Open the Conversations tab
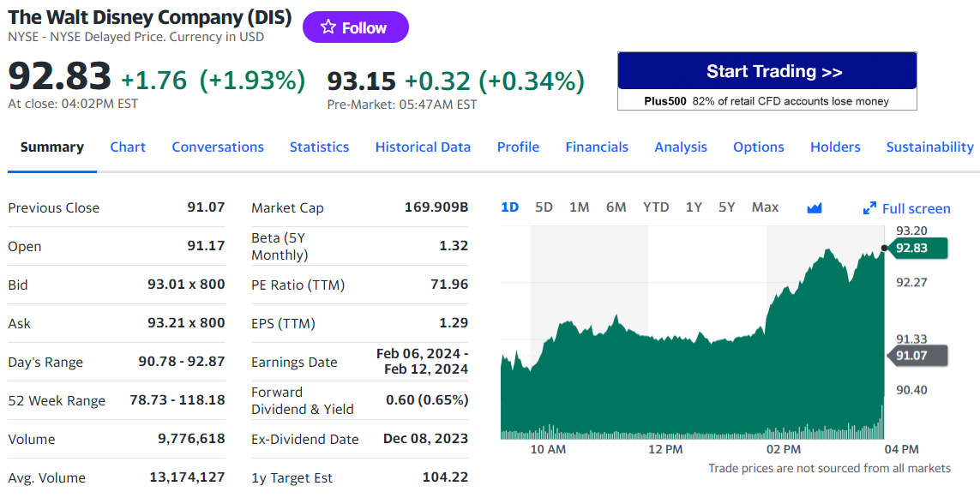Screen dimensions: 980x498 [218, 147]
